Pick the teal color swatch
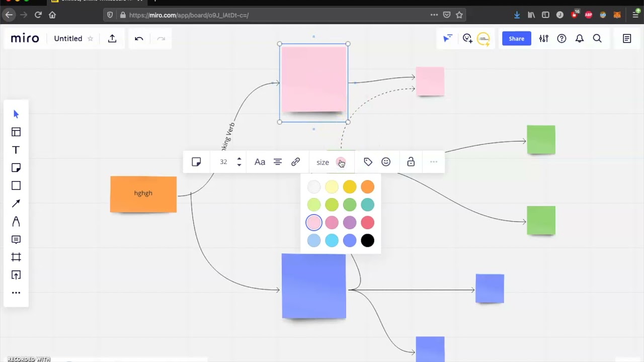 click(x=367, y=205)
